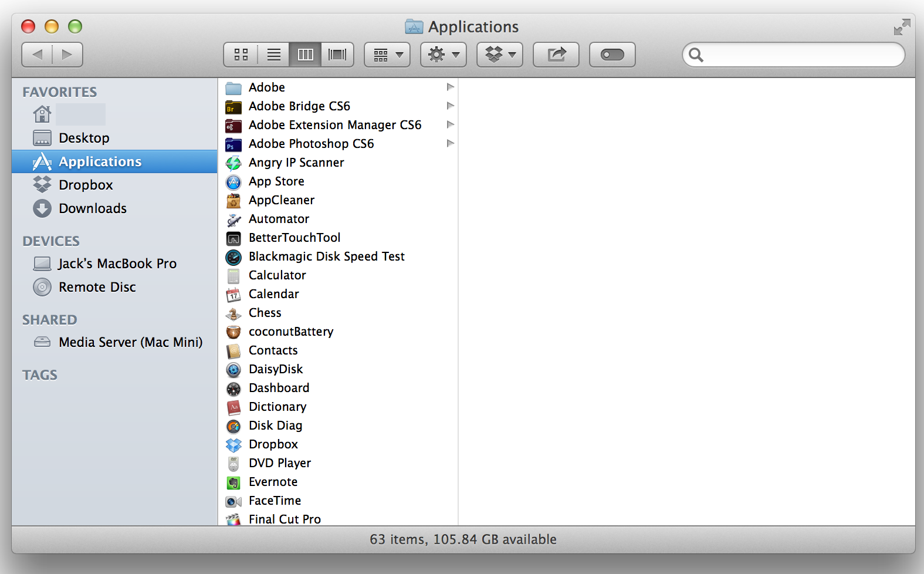
Task: Select the Contacts icon
Action: point(233,351)
